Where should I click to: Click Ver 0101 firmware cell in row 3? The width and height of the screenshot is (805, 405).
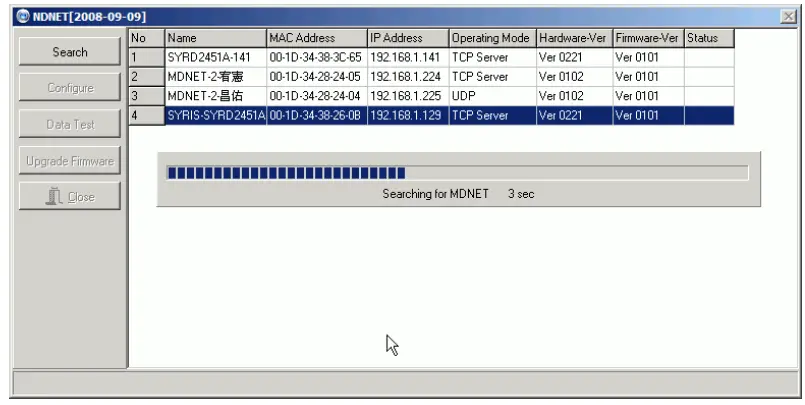(x=648, y=96)
